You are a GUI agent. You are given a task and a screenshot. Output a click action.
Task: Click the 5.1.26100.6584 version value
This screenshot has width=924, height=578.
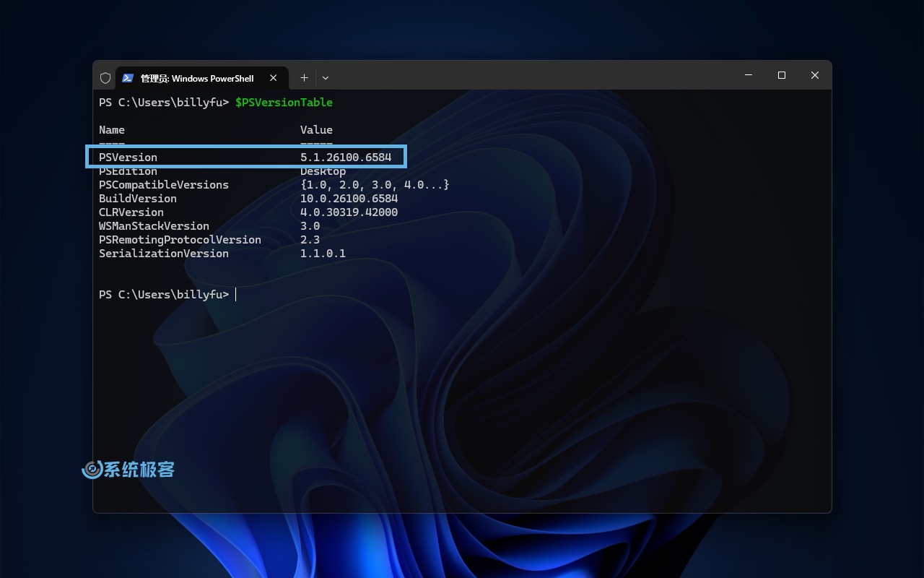pos(345,158)
